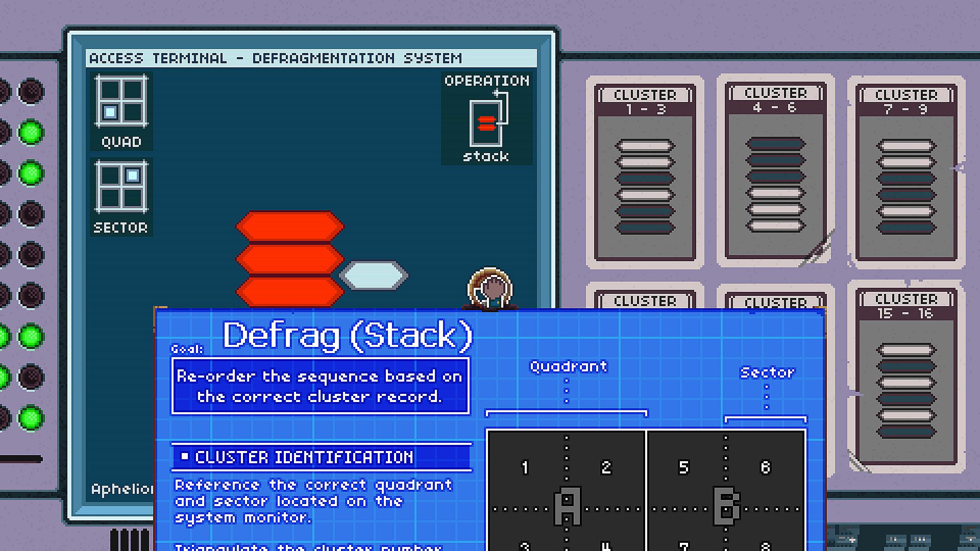Click quadrant number 1 in section A
Viewport: 980px width, 551px height.
coord(525,467)
